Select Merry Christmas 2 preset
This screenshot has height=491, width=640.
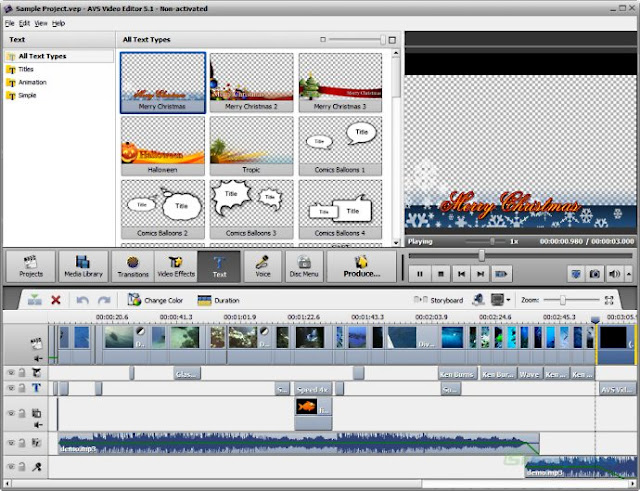point(251,82)
